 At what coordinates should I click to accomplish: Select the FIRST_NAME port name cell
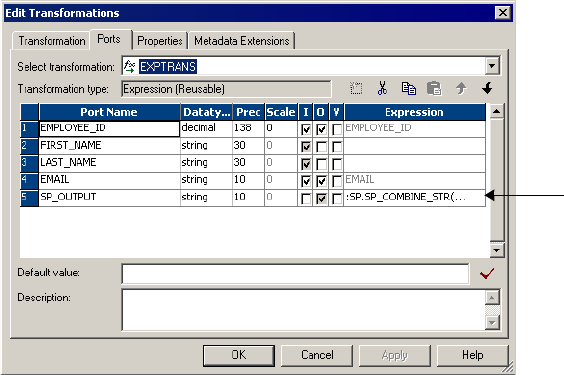pos(109,146)
